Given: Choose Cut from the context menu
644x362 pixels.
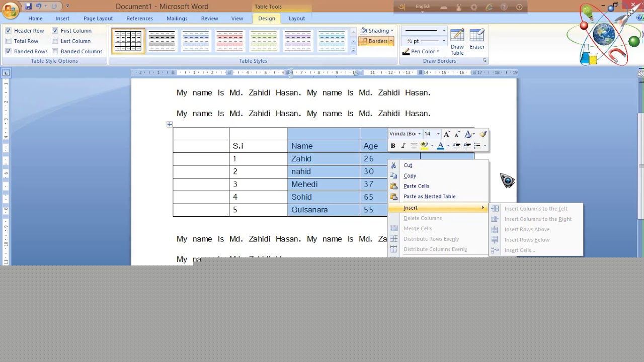Looking at the screenshot, I should 438,165.
